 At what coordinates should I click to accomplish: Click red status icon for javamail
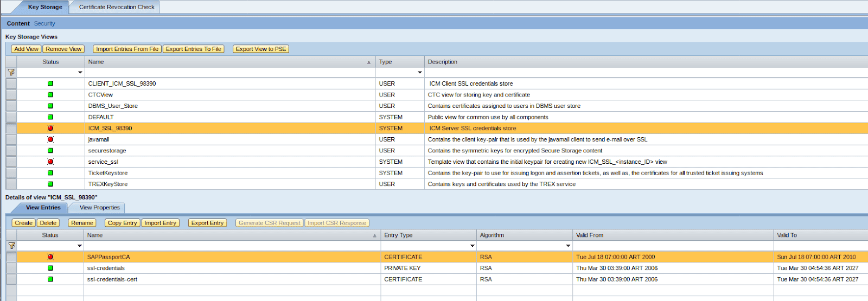click(50, 139)
